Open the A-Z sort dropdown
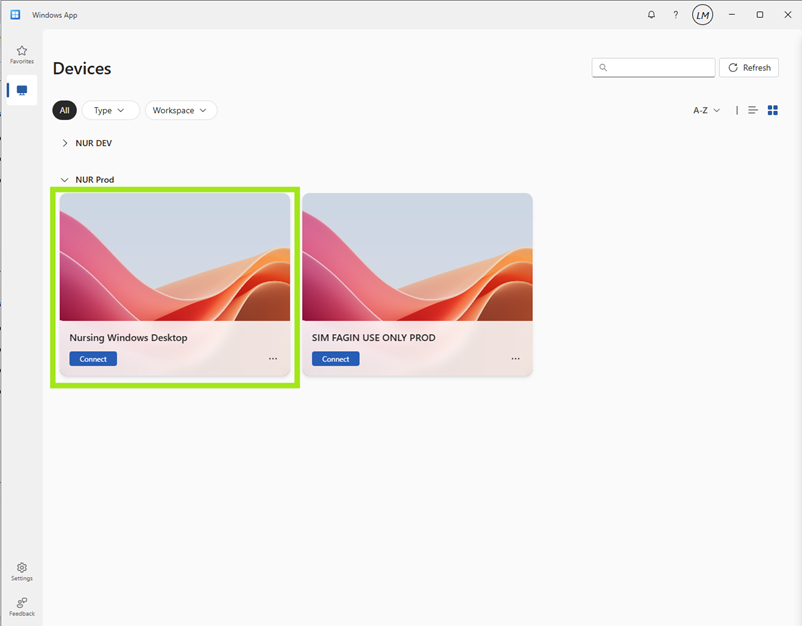This screenshot has width=802, height=626. (x=706, y=110)
